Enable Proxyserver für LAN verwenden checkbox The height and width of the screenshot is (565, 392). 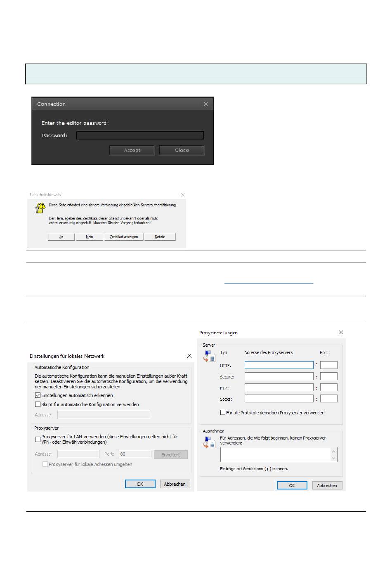[38, 440]
